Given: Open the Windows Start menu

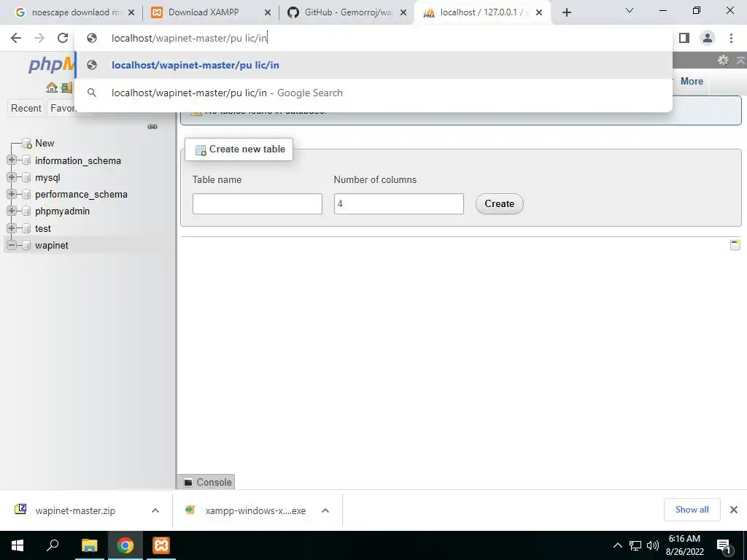Looking at the screenshot, I should click(18, 545).
